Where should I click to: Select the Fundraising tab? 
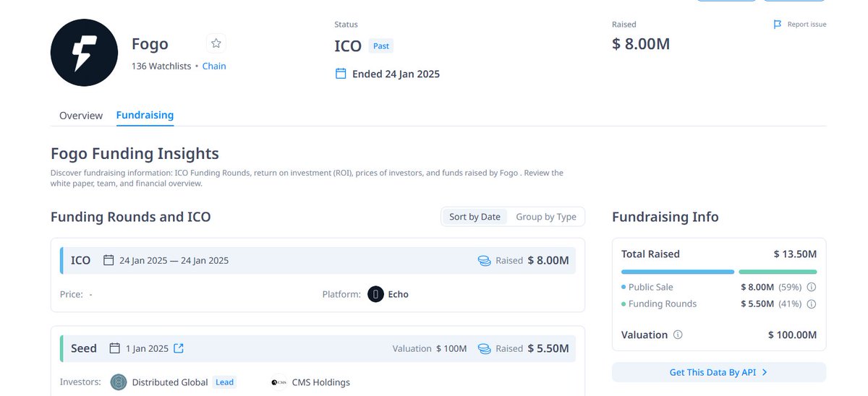coord(145,116)
